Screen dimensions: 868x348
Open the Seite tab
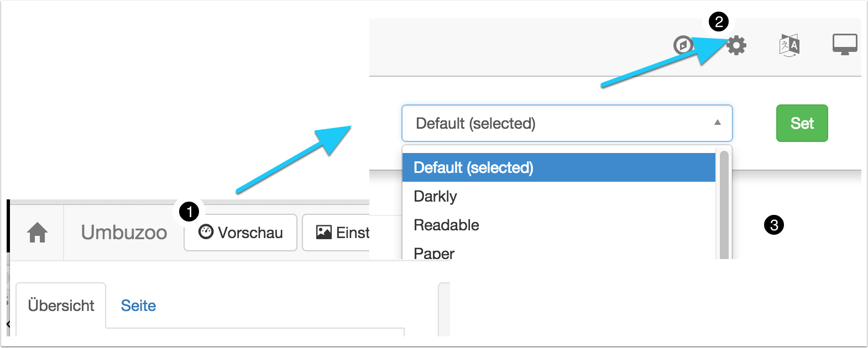[138, 305]
